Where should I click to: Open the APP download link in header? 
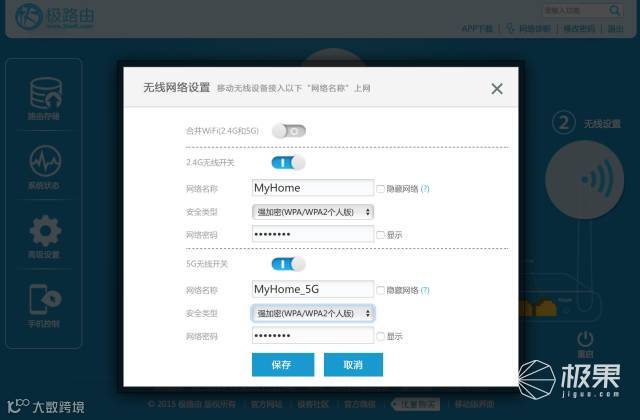(x=477, y=29)
